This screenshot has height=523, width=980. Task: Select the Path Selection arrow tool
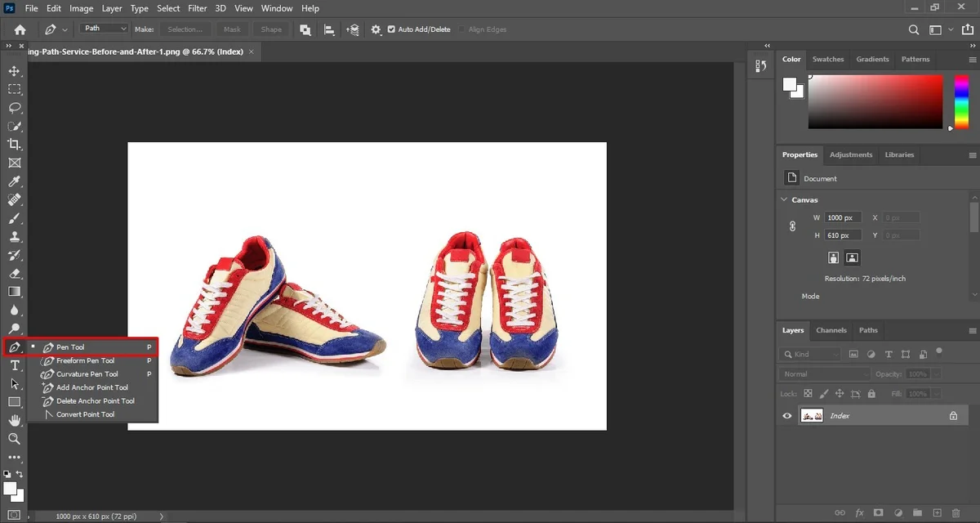[14, 384]
